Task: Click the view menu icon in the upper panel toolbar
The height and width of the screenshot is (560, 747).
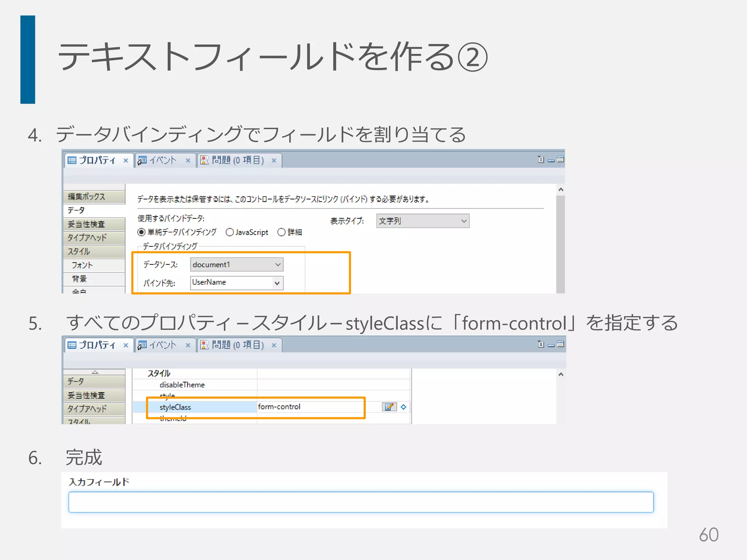Action: click(x=541, y=159)
